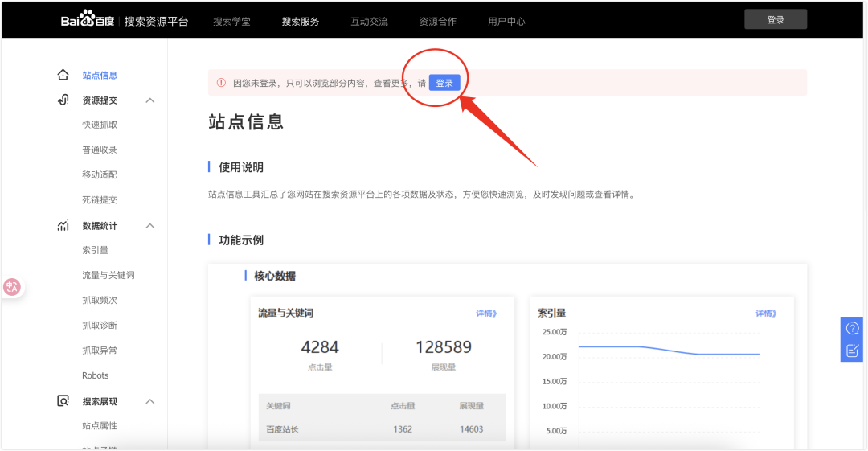
Task: Click the 核心数据 heading
Action: [275, 276]
